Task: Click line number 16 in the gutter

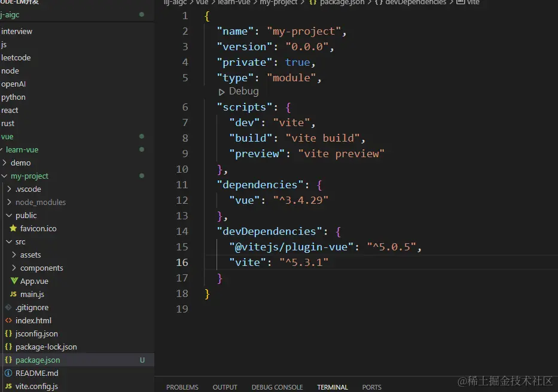Action: tap(182, 262)
